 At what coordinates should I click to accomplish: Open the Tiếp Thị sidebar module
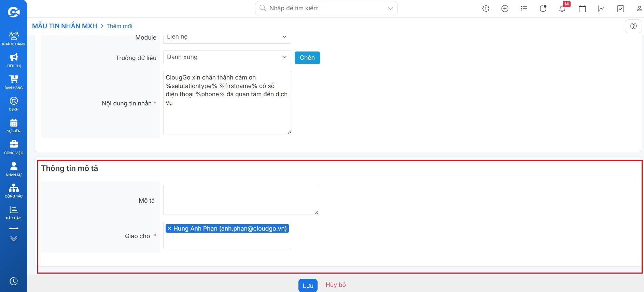[x=14, y=60]
